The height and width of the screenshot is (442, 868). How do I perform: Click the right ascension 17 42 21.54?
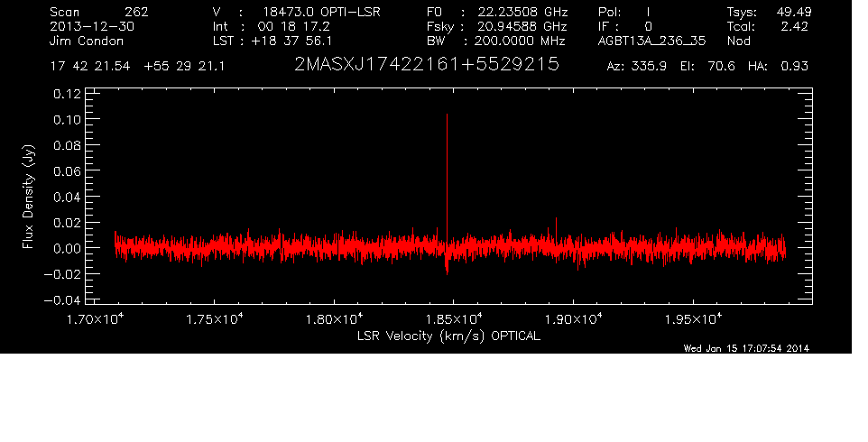90,67
